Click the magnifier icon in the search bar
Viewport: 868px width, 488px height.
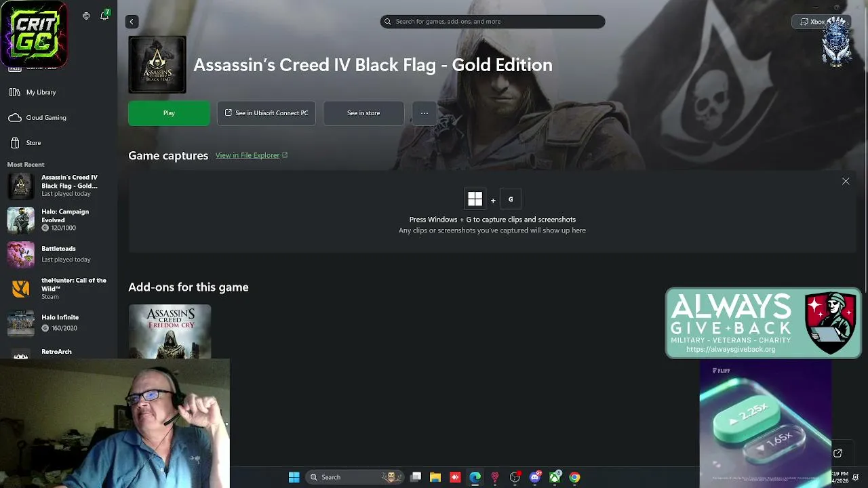point(388,22)
